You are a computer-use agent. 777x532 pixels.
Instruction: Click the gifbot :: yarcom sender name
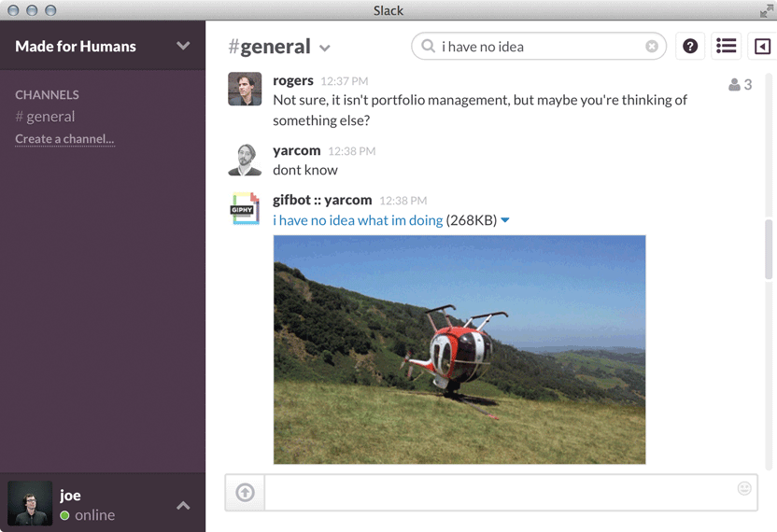[x=322, y=200]
